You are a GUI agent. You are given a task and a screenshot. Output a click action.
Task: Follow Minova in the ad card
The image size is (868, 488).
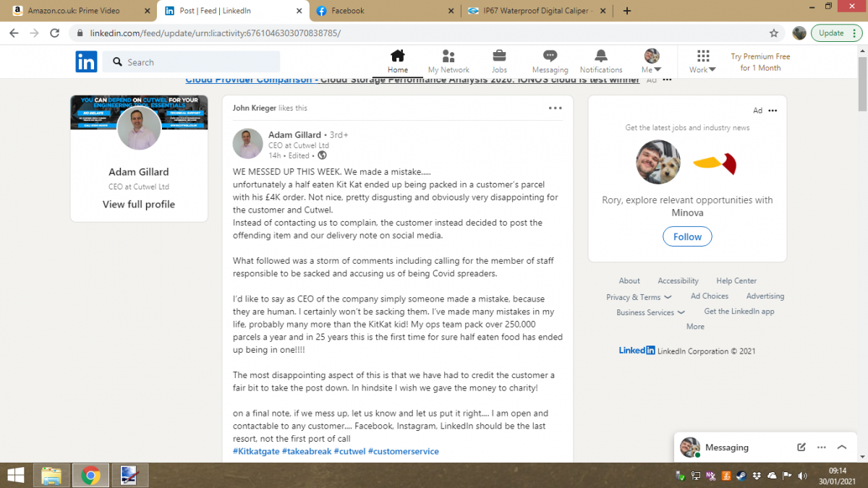coord(687,236)
